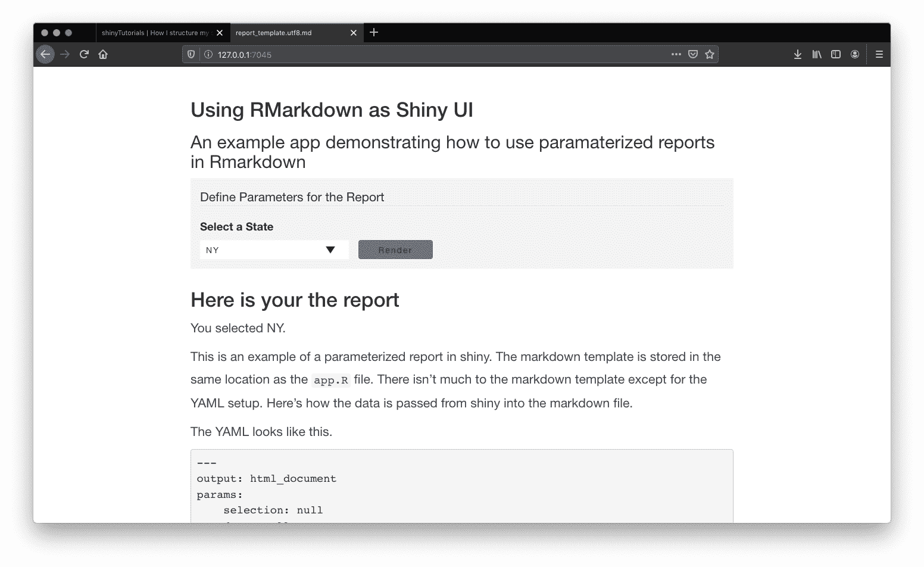The height and width of the screenshot is (567, 924).
Task: Open the Downloads panel
Action: (798, 54)
